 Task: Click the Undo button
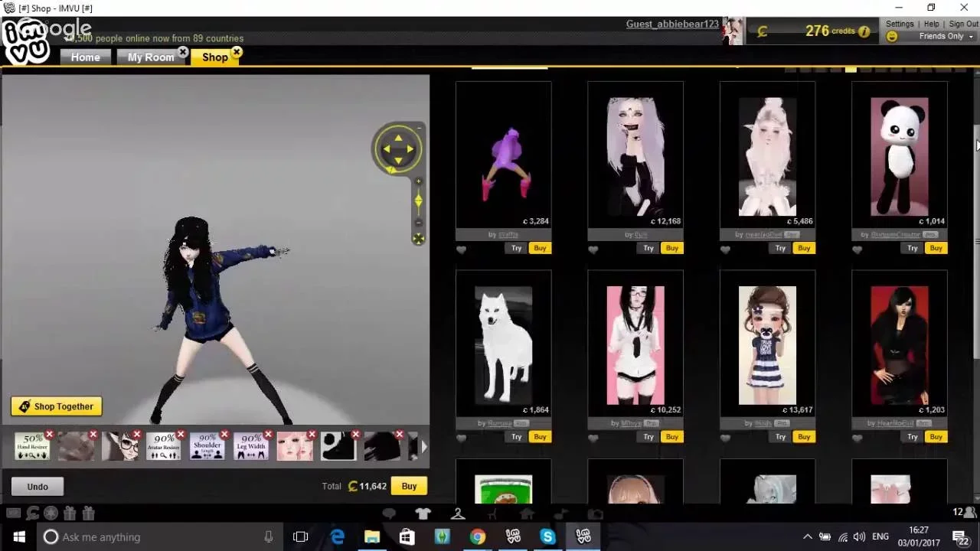click(x=38, y=487)
